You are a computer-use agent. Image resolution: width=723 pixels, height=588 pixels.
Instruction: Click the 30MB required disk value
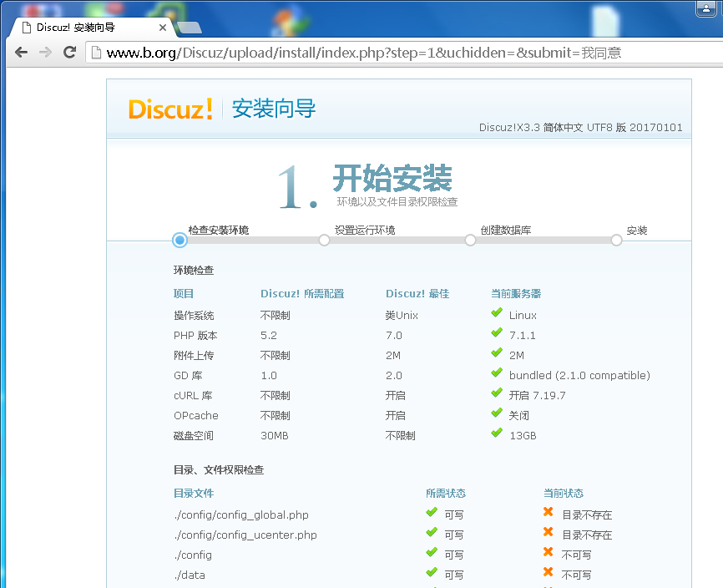coord(275,436)
